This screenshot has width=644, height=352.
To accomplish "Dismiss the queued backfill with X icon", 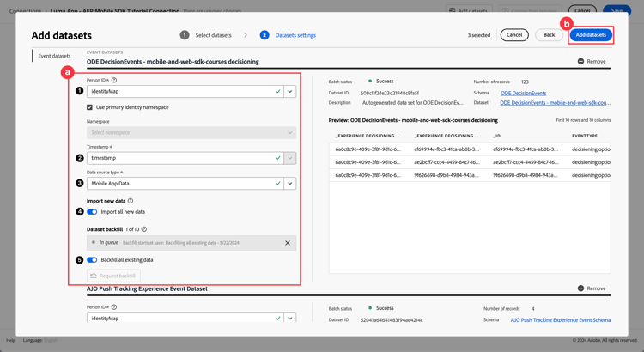I will point(288,243).
